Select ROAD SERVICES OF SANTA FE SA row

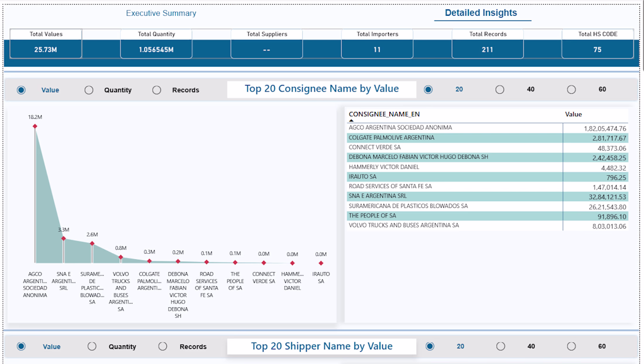point(488,186)
